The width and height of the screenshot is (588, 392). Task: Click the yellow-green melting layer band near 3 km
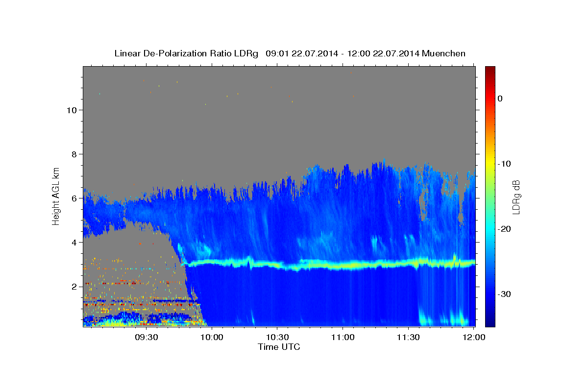click(x=331, y=265)
